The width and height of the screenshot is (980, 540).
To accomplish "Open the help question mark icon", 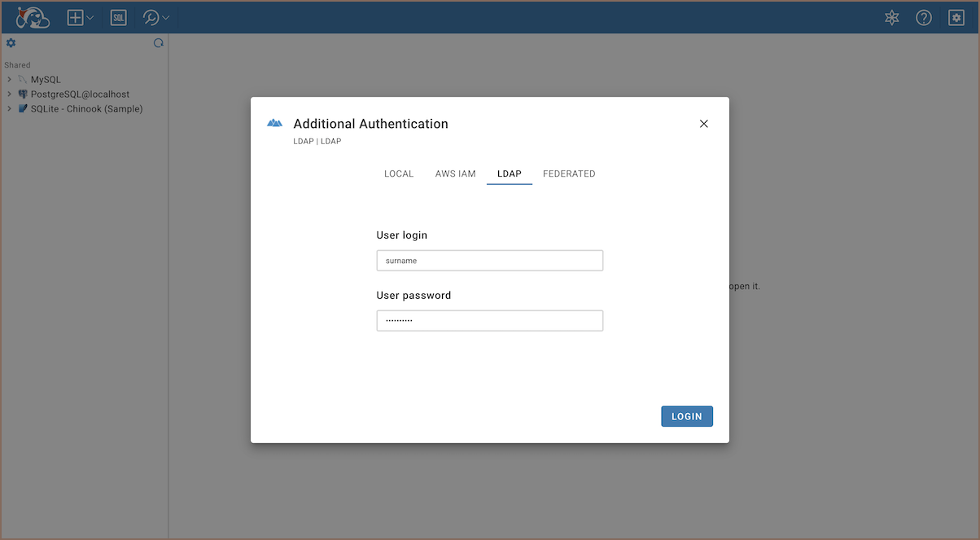I will click(x=924, y=17).
